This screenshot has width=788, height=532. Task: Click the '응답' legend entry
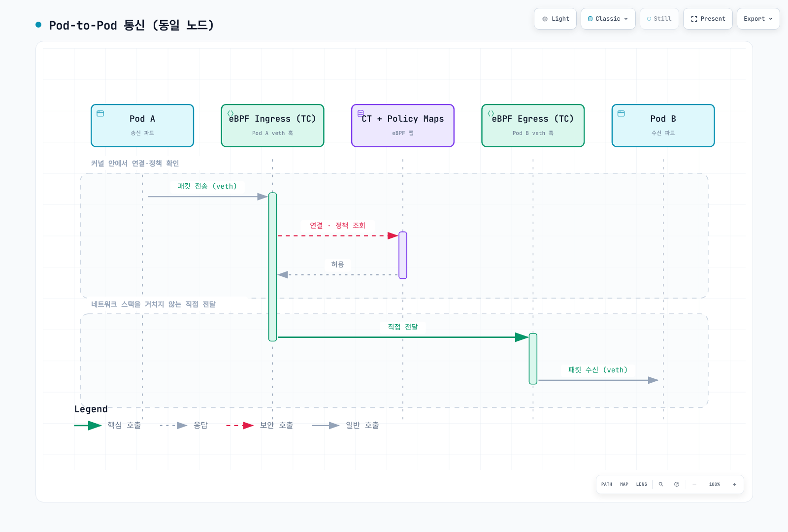[184, 425]
